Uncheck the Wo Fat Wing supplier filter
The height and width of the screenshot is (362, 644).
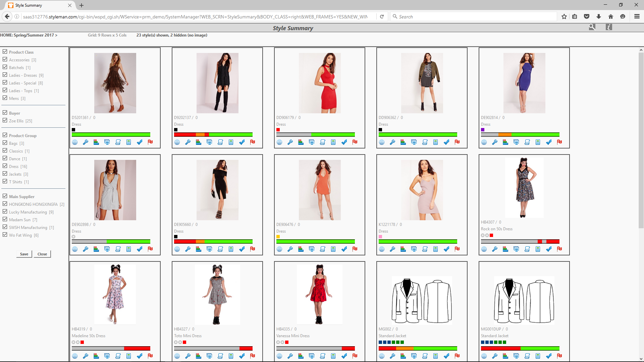[5, 234]
